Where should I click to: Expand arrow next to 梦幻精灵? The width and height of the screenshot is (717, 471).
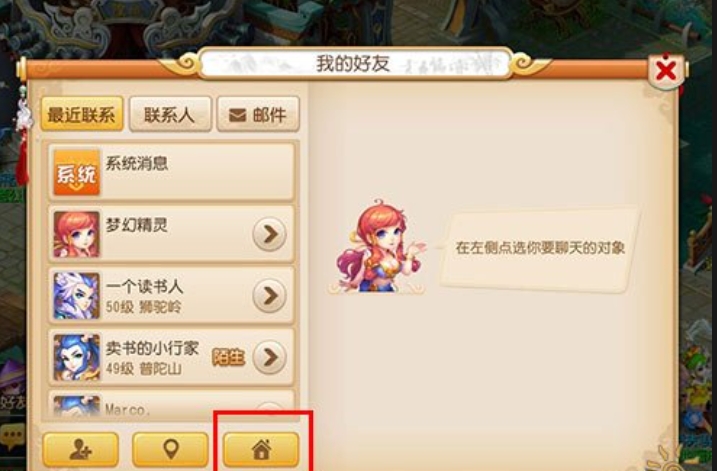coord(270,234)
